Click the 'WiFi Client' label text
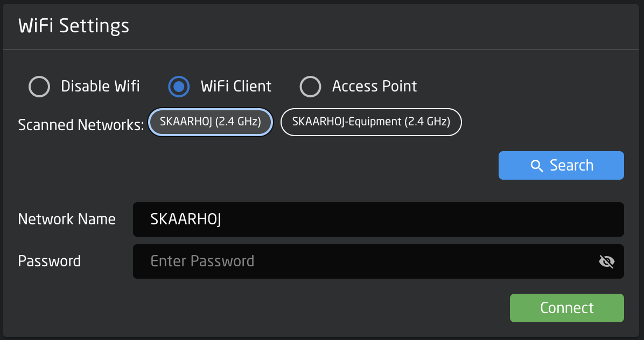 pos(236,87)
